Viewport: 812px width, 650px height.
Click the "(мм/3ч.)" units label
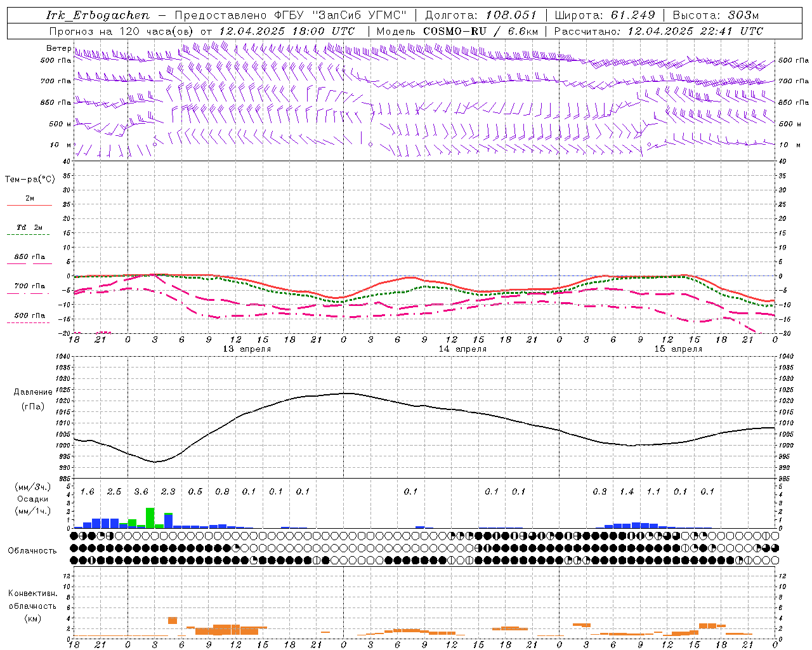pos(33,487)
